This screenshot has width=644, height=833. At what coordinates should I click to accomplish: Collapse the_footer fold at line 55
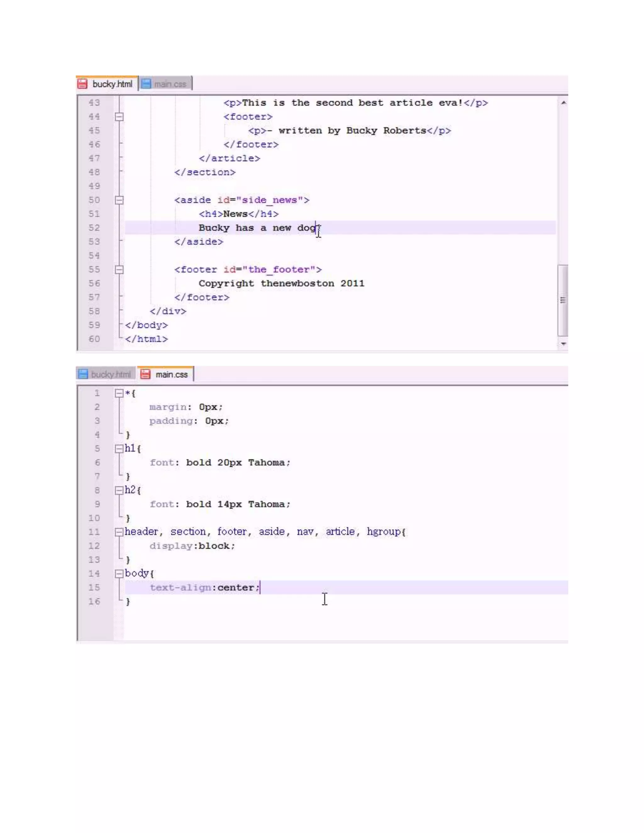click(x=119, y=270)
